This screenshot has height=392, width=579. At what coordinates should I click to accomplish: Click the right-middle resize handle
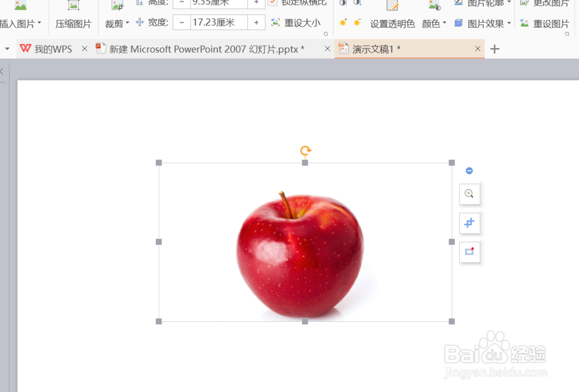452,242
